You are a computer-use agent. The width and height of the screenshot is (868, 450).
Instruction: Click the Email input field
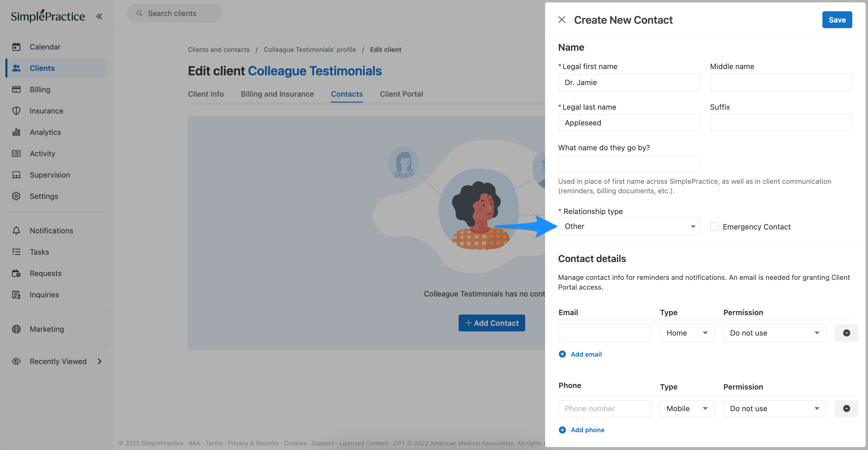[605, 333]
